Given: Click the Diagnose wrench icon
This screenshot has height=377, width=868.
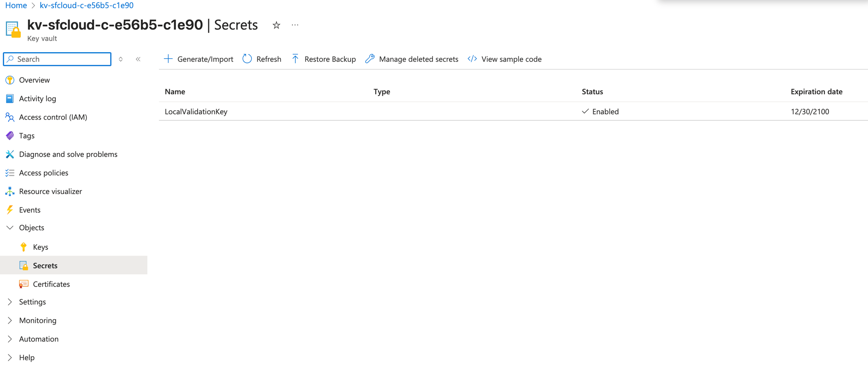Looking at the screenshot, I should [x=10, y=154].
